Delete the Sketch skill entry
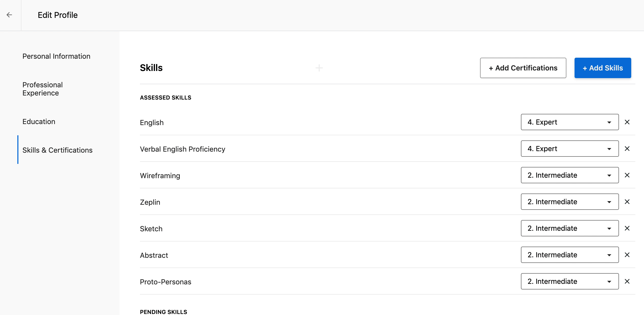Image resolution: width=644 pixels, height=315 pixels. [x=627, y=228]
